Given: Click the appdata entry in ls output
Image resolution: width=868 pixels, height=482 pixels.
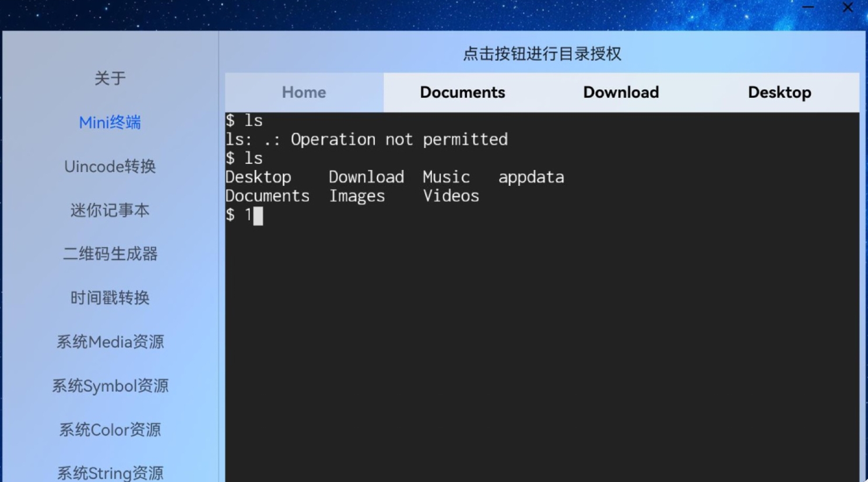Looking at the screenshot, I should [530, 177].
